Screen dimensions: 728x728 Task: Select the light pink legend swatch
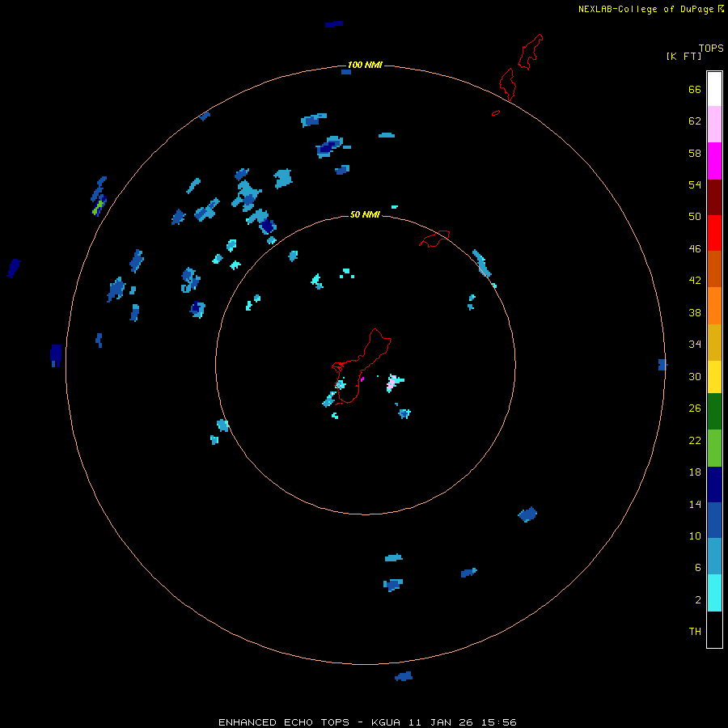click(714, 124)
